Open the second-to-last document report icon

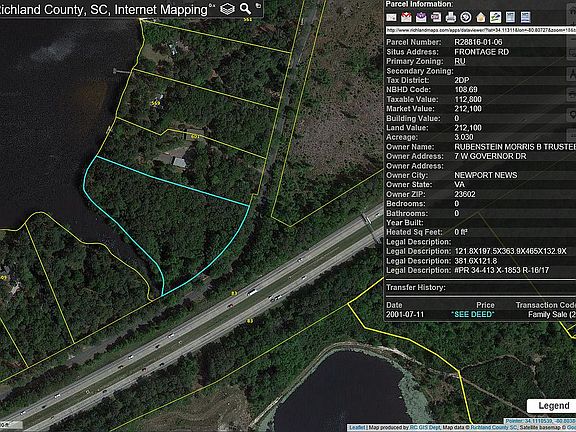pyautogui.click(x=511, y=17)
